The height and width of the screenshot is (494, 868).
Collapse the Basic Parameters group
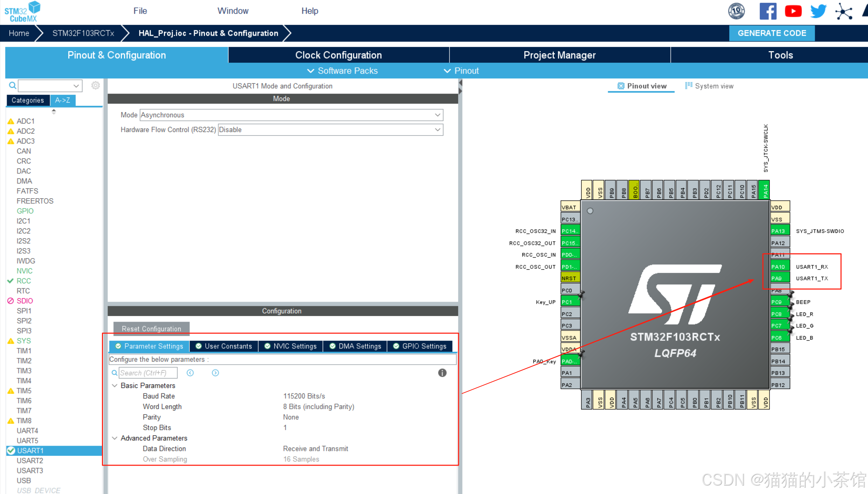coord(115,385)
